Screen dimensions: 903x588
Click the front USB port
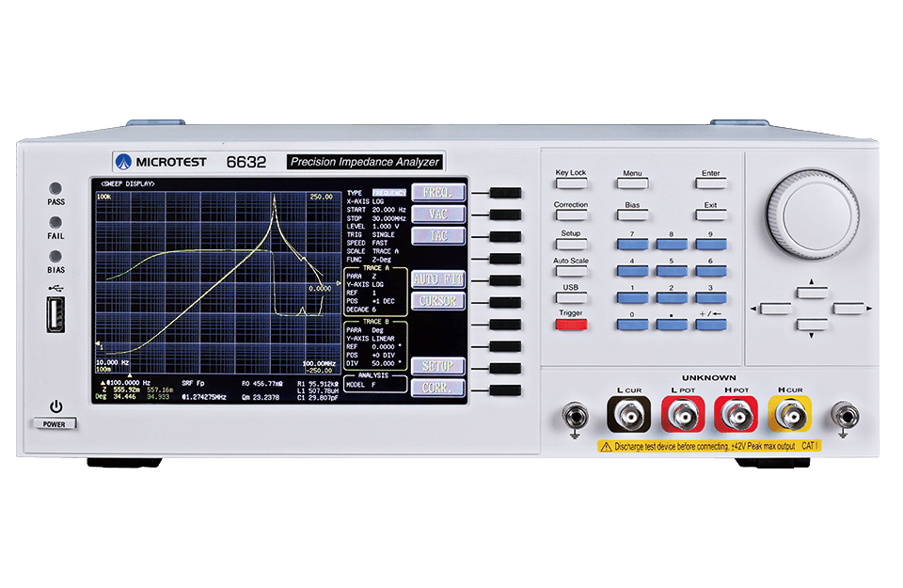pyautogui.click(x=55, y=314)
